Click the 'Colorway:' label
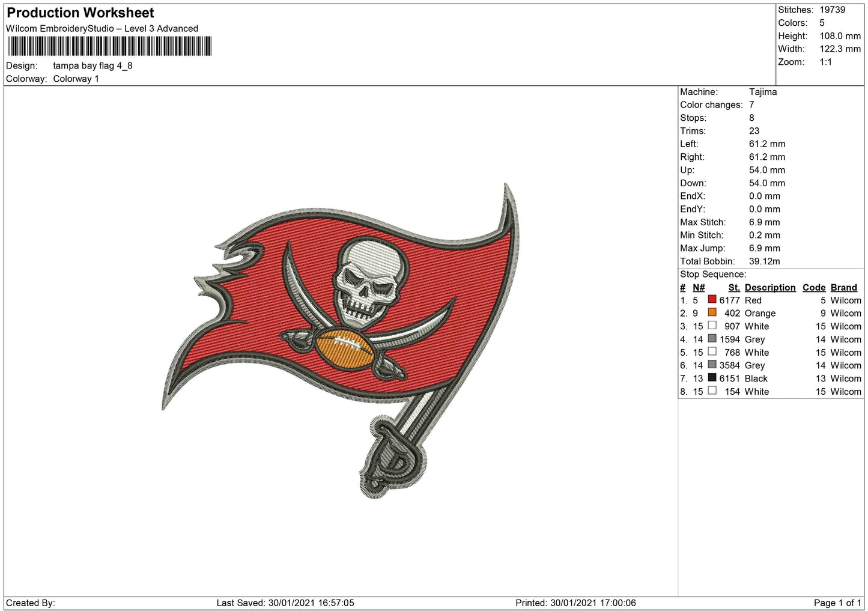 point(26,79)
